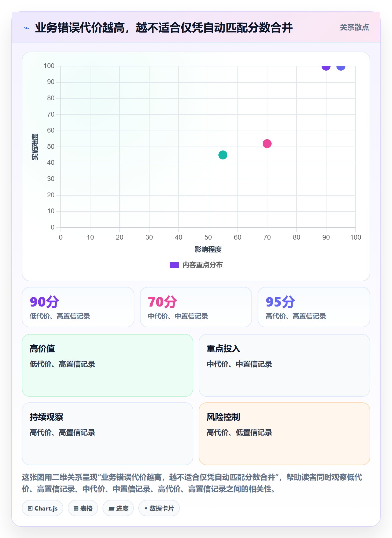Click 低代价、高置信记录 under the 90分 score
Image resolution: width=392 pixels, height=538 pixels.
pos(60,316)
